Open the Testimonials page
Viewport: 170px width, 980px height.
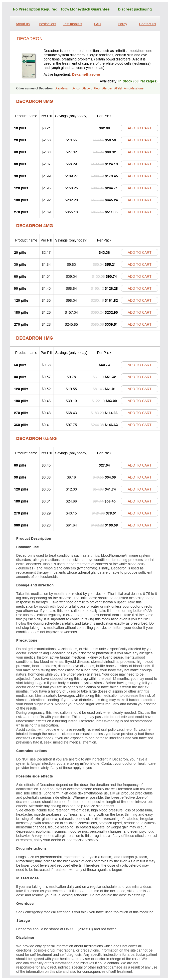click(x=72, y=24)
